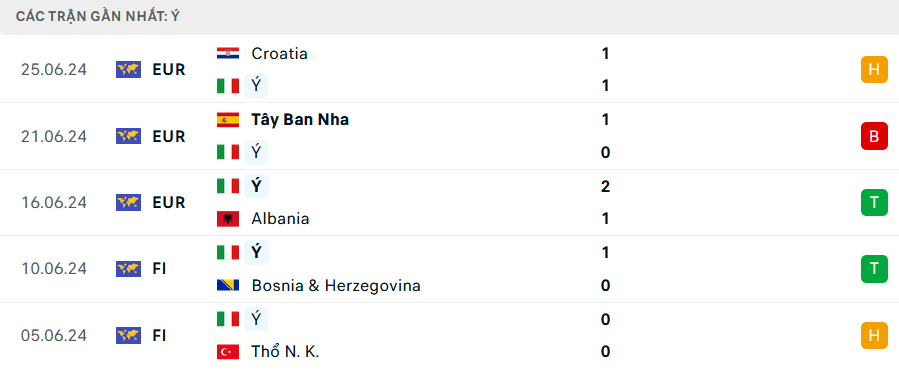Select the FI competition label on 10.06.24
The width and height of the screenshot is (899, 370).
[x=159, y=268]
